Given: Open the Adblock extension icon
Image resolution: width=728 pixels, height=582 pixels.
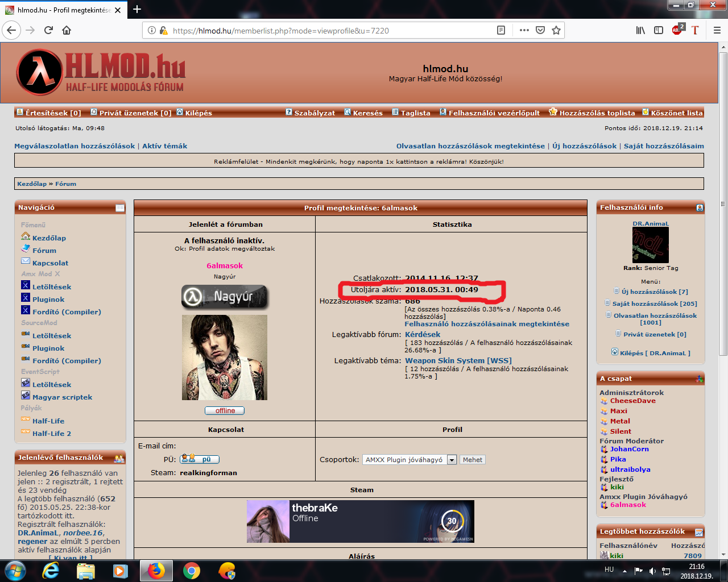Looking at the screenshot, I should coord(677,30).
